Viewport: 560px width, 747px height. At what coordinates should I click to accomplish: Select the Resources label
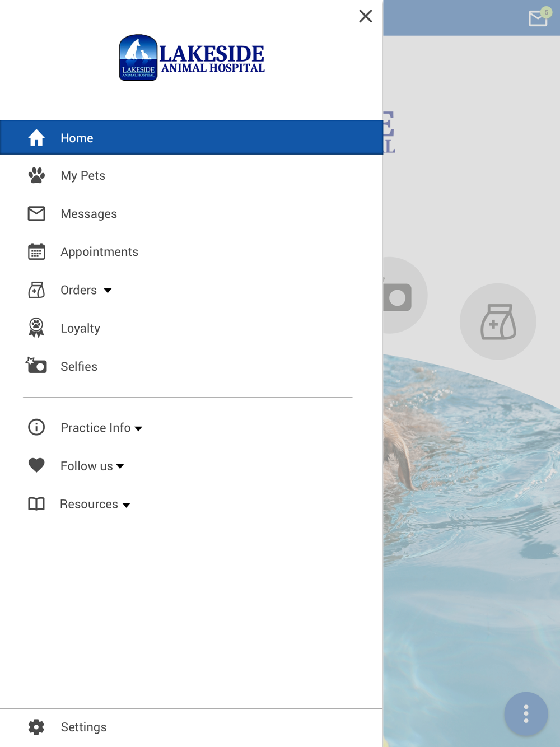[x=89, y=504]
